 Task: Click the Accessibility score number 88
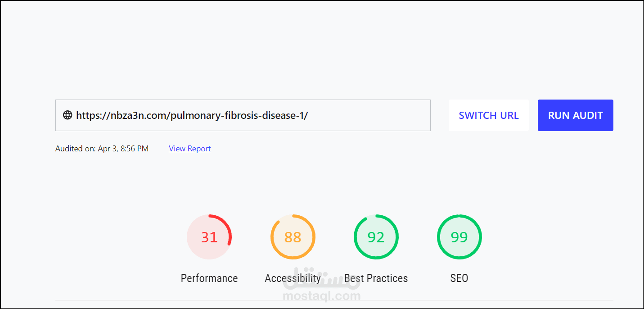click(x=293, y=237)
